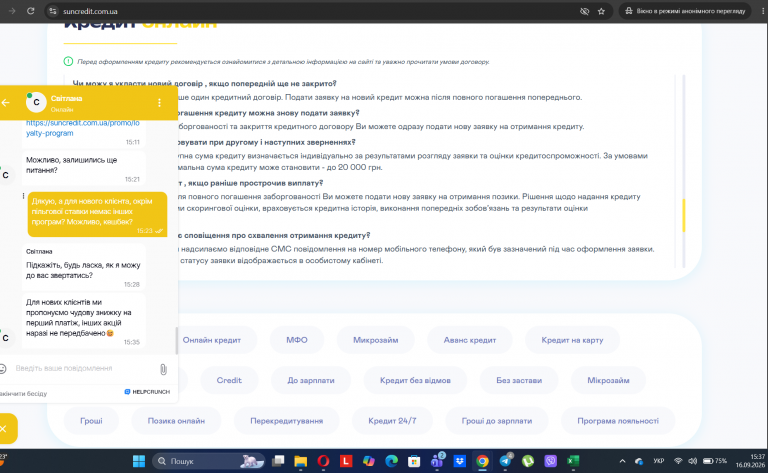
Task: Open Telegram from the taskbar
Action: point(505,460)
